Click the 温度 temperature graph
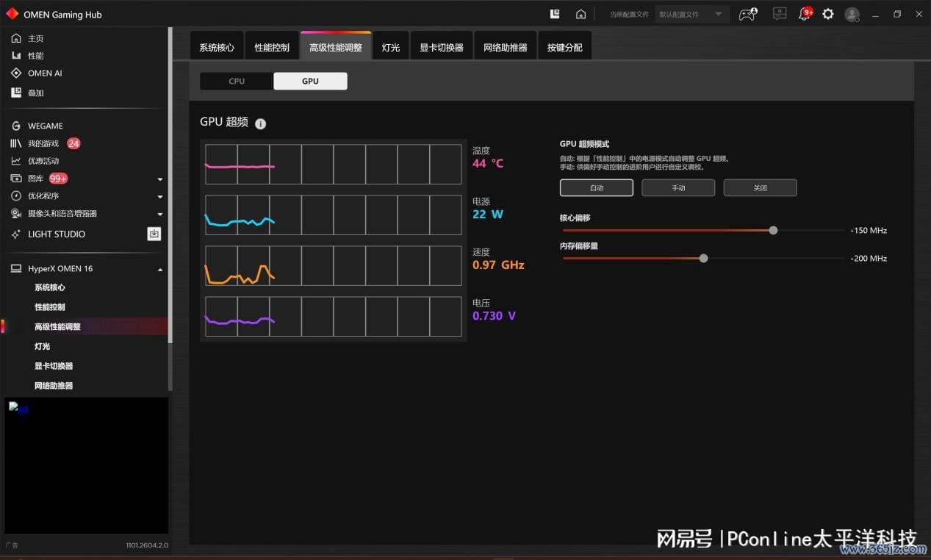Screen dimensions: 931x560 (x=334, y=164)
